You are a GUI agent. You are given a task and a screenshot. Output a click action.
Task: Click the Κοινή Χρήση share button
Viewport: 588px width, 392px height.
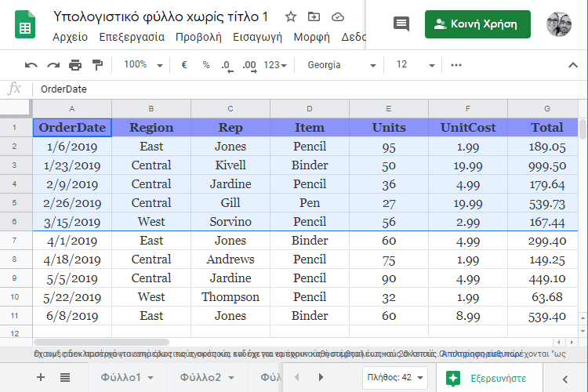tap(477, 24)
